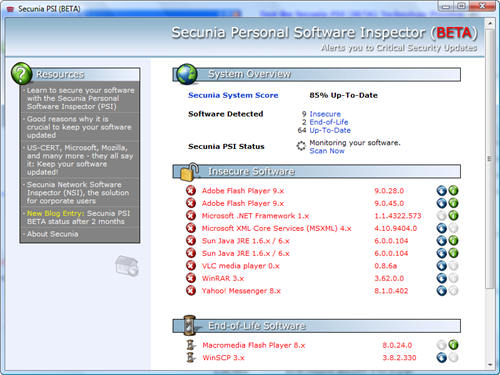Open 'US-CERT, Microsoft, Mozilla' resource link
The height and width of the screenshot is (375, 500).
pyautogui.click(x=80, y=160)
